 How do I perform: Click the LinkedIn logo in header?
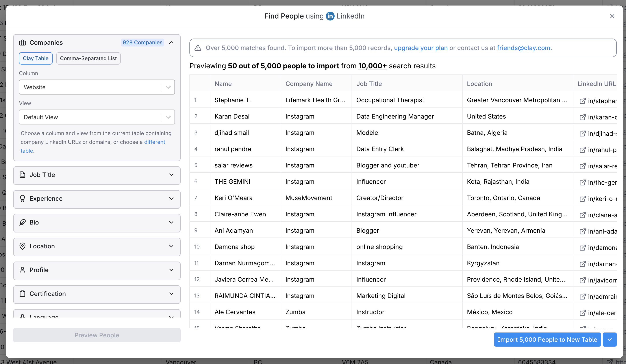point(330,16)
